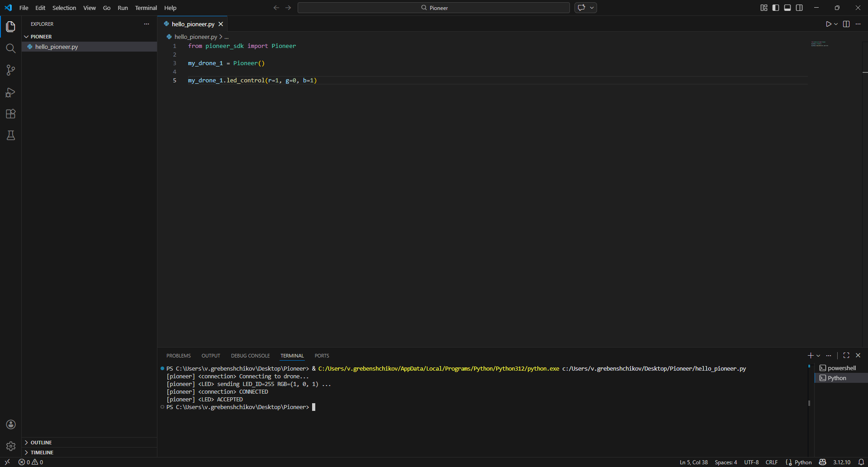
Task: Open run options dropdown next to play
Action: [836, 24]
